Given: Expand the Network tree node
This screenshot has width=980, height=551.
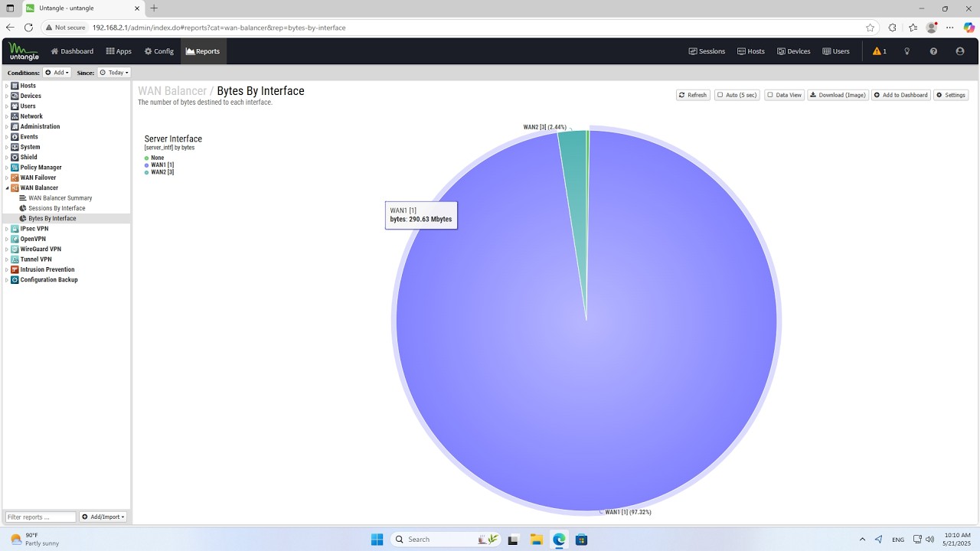Looking at the screenshot, I should tap(7, 116).
